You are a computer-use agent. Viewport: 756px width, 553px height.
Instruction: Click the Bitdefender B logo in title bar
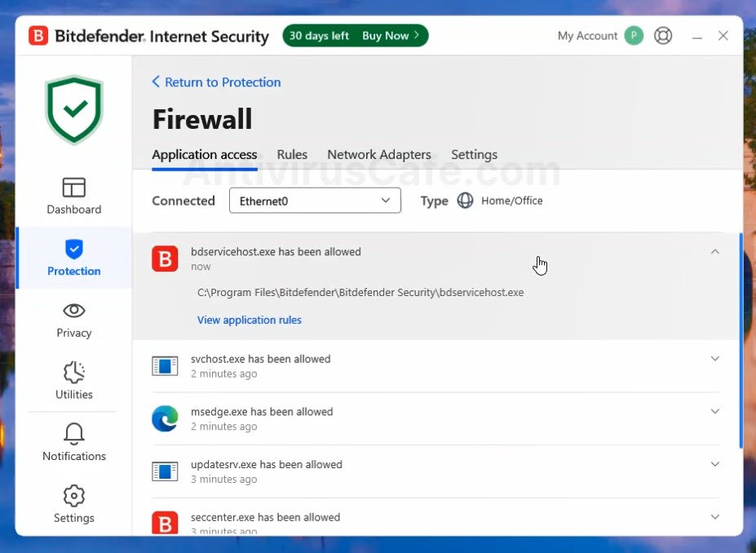pyautogui.click(x=38, y=36)
